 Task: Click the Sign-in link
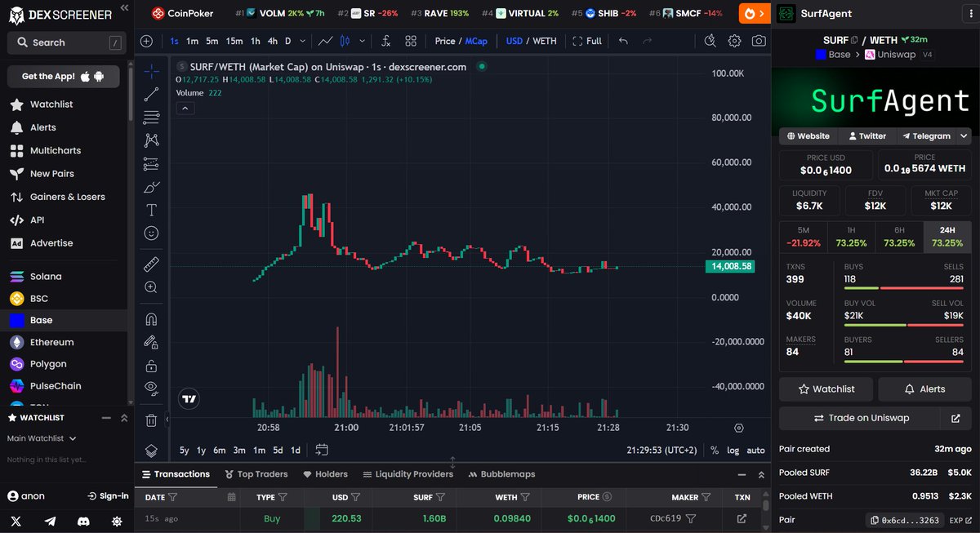(x=108, y=496)
